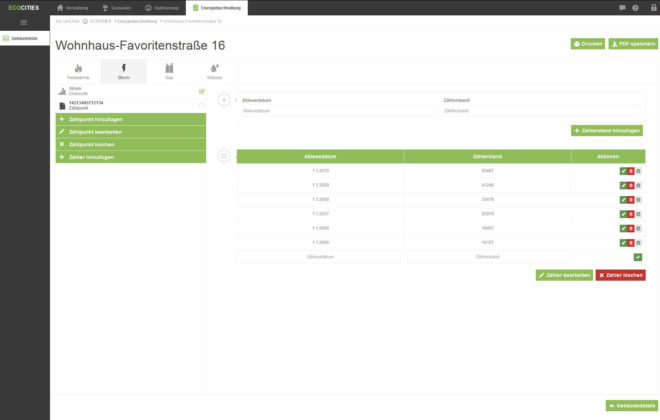This screenshot has width=660, height=420.
Task: Open gear settings for the 1.1.2005 reading
Action: click(638, 243)
